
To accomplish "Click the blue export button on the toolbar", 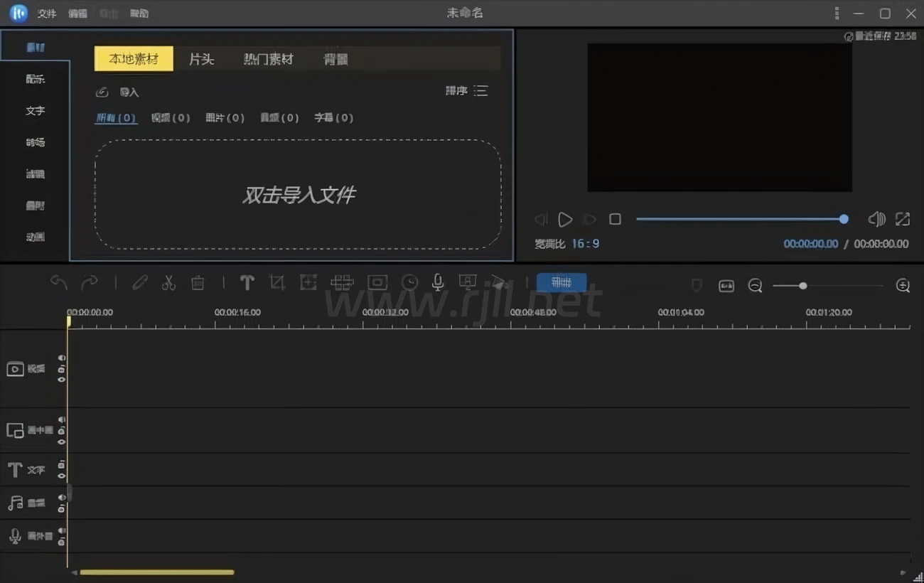I will [x=561, y=283].
